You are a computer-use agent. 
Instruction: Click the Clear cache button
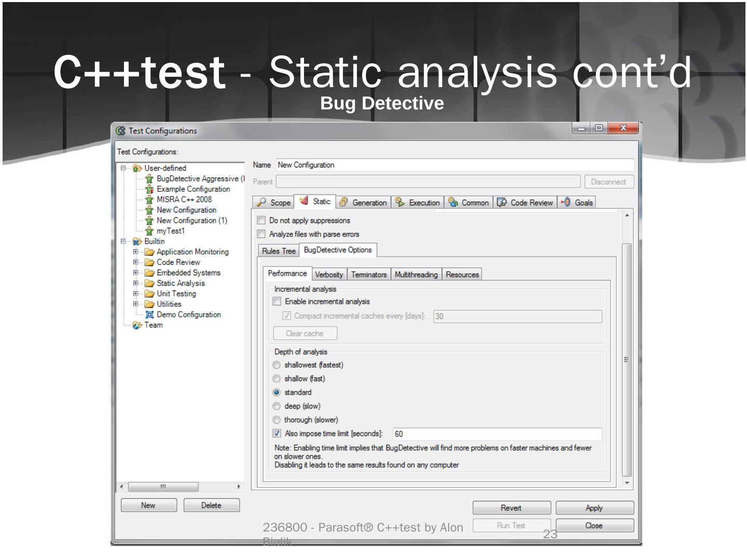click(x=305, y=333)
